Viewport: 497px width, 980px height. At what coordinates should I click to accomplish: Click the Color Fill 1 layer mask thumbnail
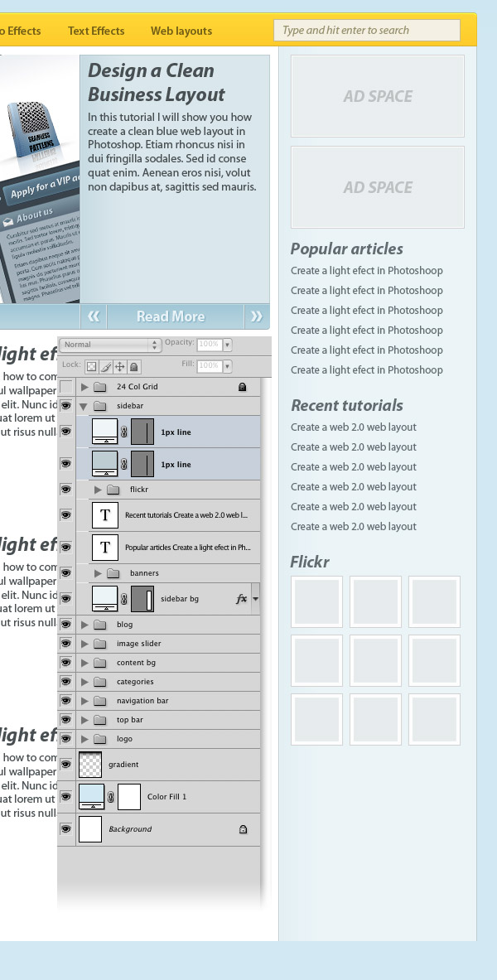pyautogui.click(x=129, y=797)
